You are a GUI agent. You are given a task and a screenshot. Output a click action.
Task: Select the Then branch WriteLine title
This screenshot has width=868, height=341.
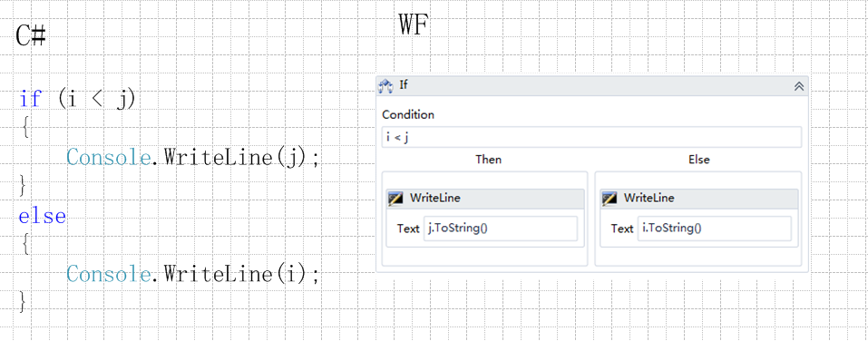pyautogui.click(x=435, y=199)
